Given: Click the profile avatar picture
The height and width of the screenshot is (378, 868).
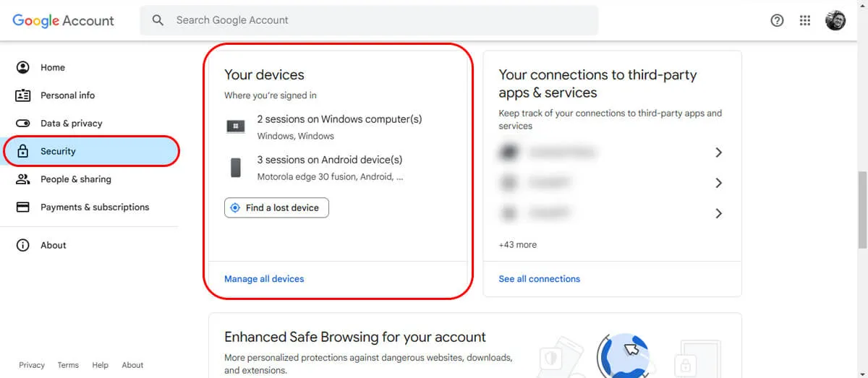Looking at the screenshot, I should coord(835,20).
